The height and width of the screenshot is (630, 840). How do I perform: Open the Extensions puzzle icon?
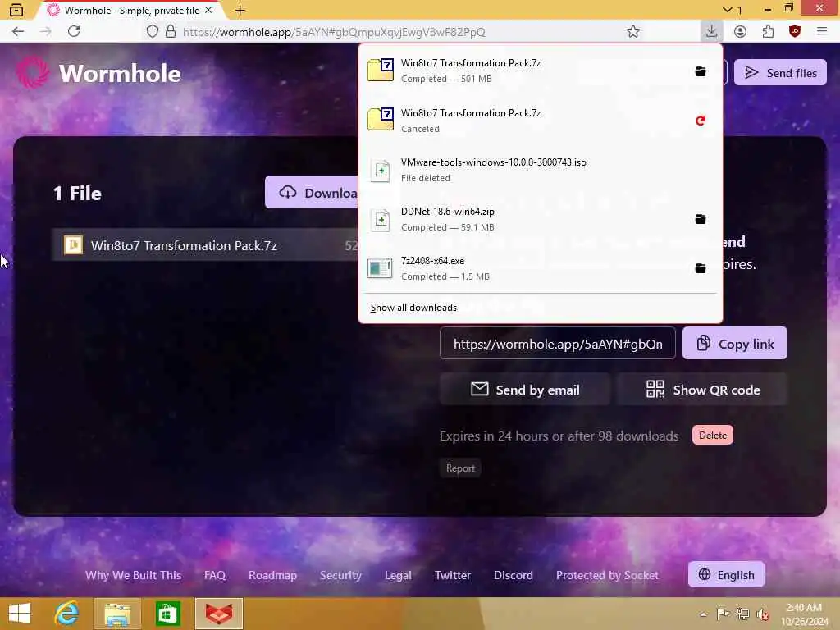coord(768,32)
